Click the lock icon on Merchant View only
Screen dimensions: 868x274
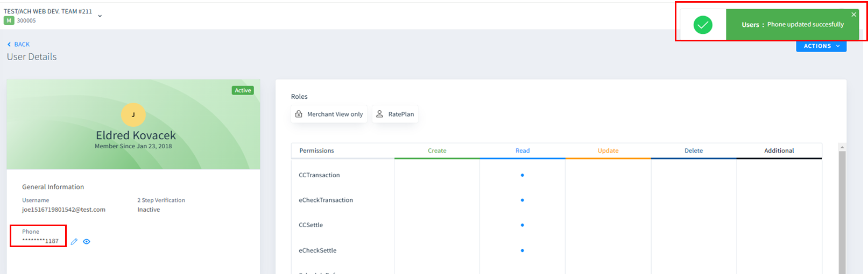point(299,114)
